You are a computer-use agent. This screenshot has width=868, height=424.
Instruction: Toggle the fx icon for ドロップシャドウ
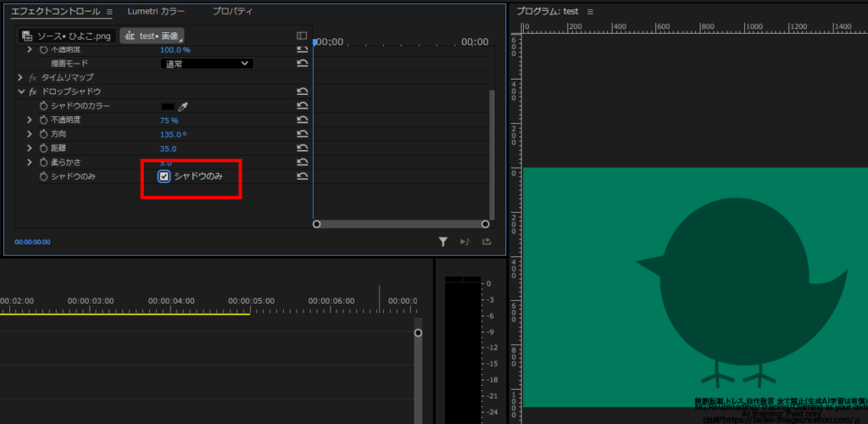(33, 92)
